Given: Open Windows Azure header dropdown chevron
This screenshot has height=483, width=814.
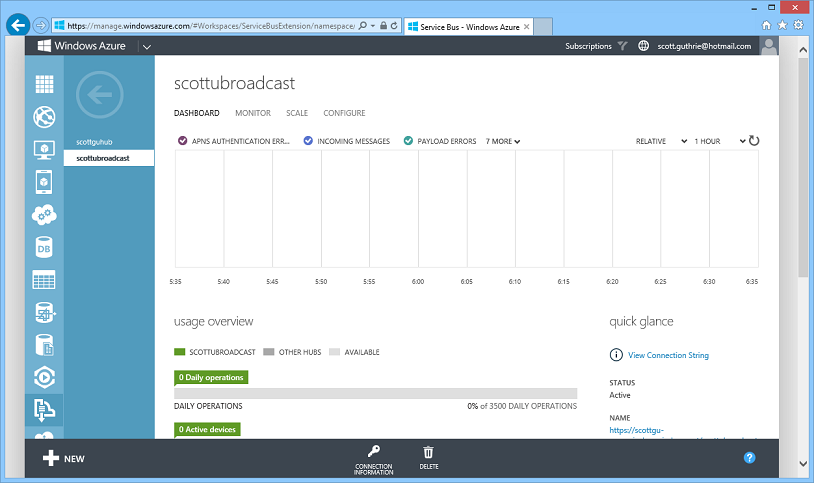Looking at the screenshot, I should click(147, 47).
